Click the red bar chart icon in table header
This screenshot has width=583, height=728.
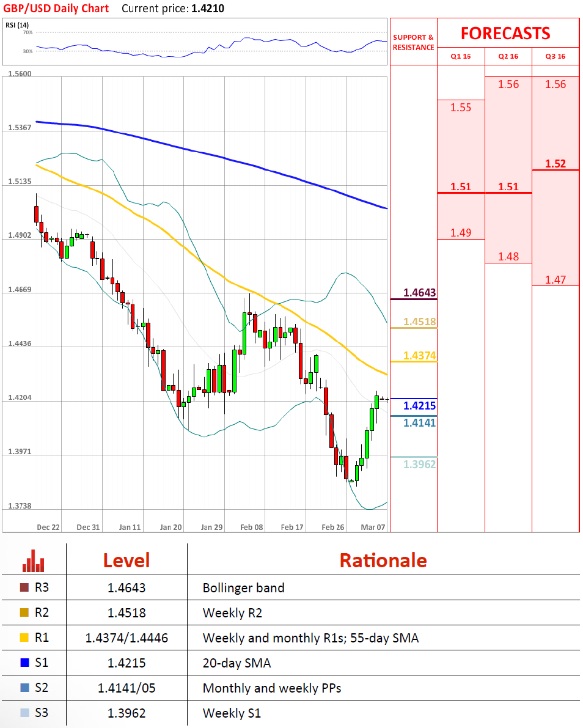point(34,561)
